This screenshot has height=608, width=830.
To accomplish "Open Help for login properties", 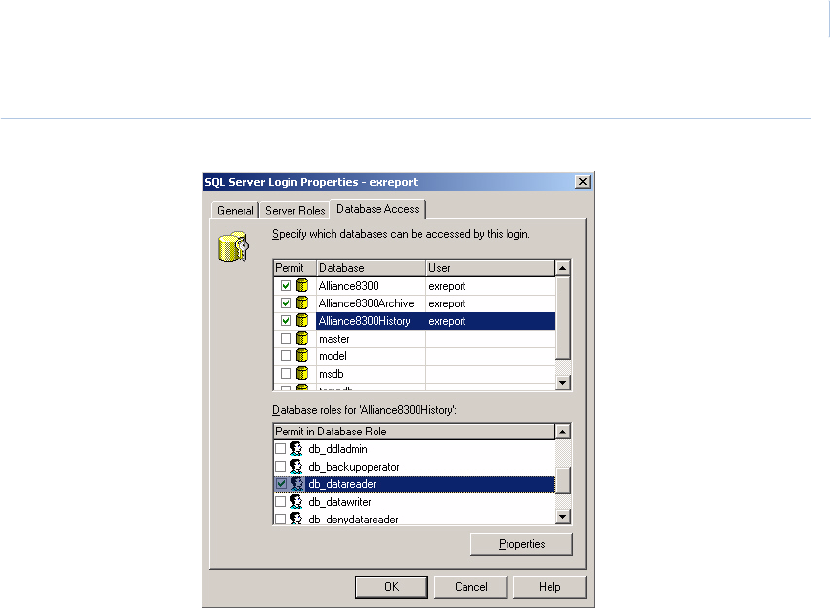I will click(549, 587).
